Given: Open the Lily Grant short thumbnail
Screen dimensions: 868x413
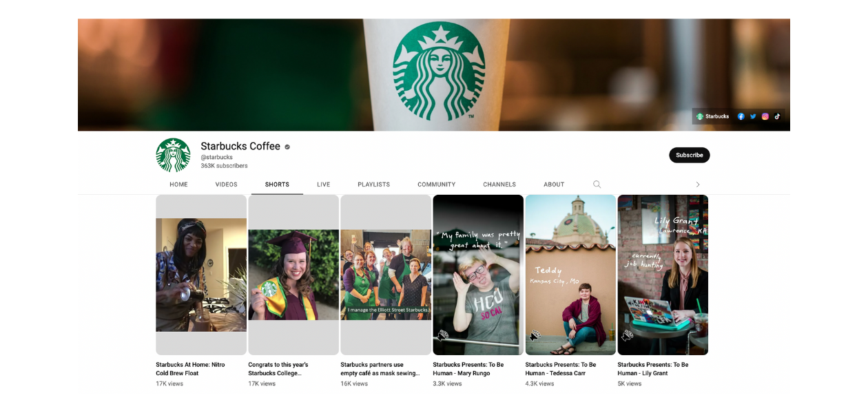Looking at the screenshot, I should (x=663, y=275).
